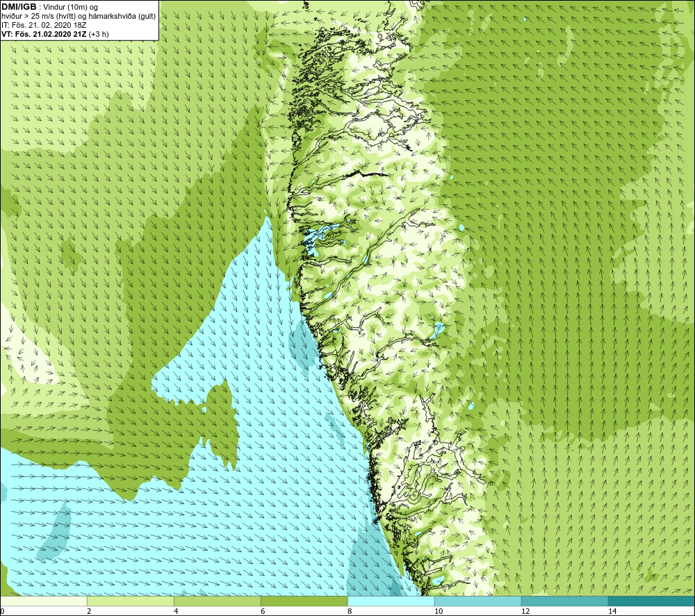Click the 2–4 m/s light green swatch
This screenshot has width=695, height=616.
131,601
